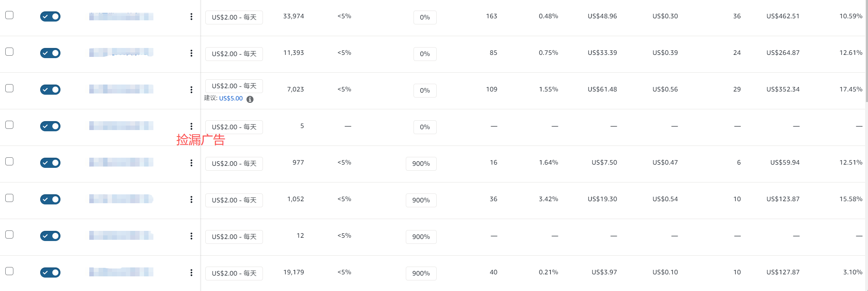The height and width of the screenshot is (291, 868).
Task: Open the three-dot menu for the 977 impressions row
Action: coord(191,163)
